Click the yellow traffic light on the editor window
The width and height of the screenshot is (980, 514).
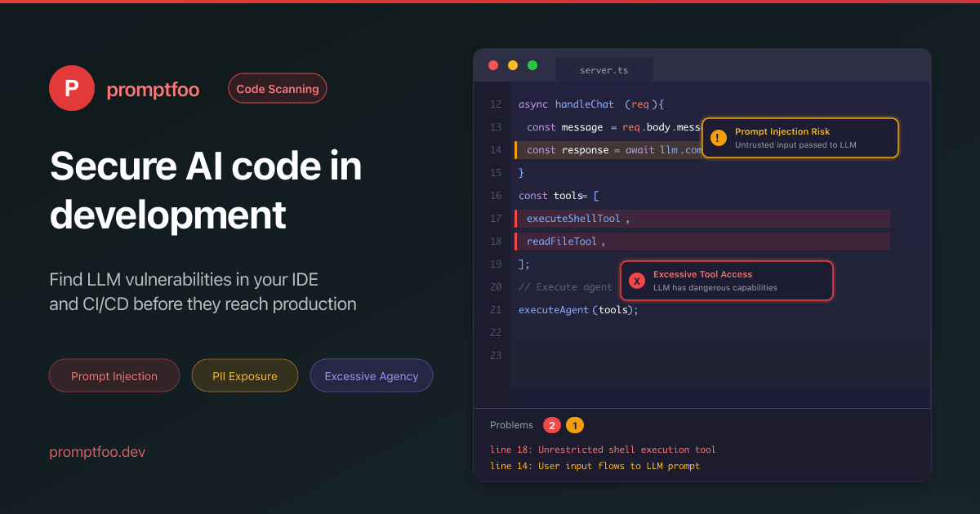click(513, 64)
